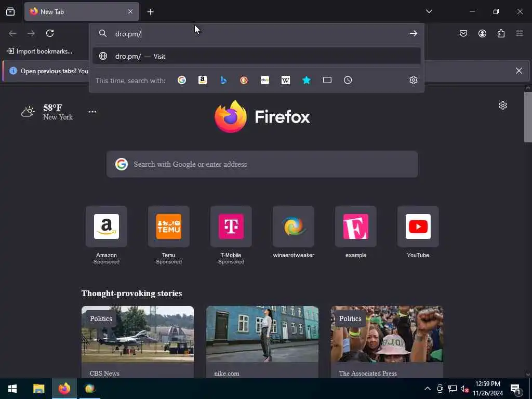This screenshot has width=532, height=399.
Task: Open the Windows Start menu
Action: click(12, 389)
